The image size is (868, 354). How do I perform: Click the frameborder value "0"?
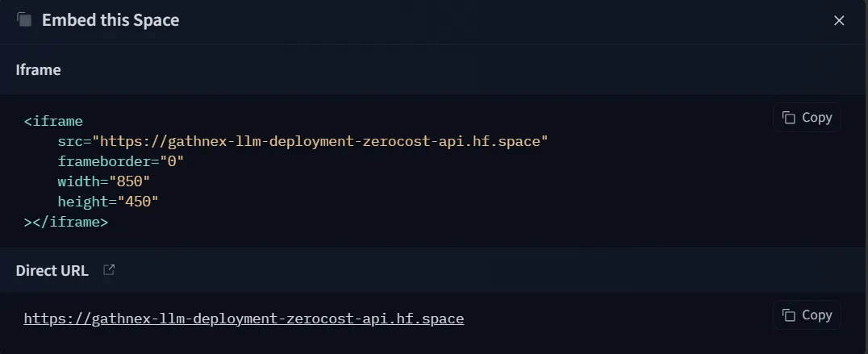pos(172,161)
